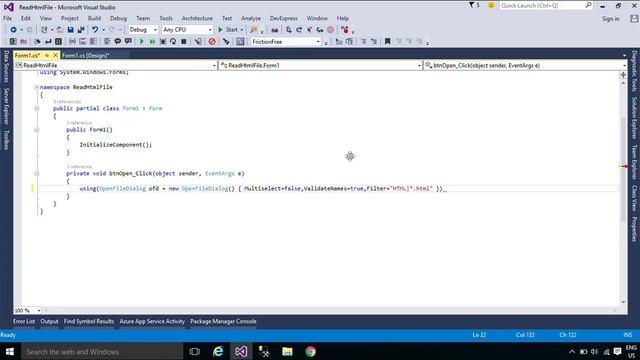Open the DevExpress menu
Image resolution: width=640 pixels, height=360 pixels.
(x=283, y=18)
